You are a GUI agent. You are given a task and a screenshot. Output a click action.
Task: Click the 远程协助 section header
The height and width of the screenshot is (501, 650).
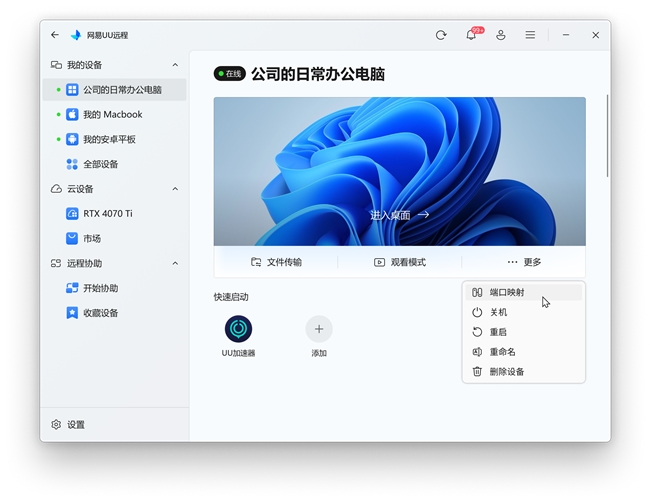pyautogui.click(x=114, y=263)
